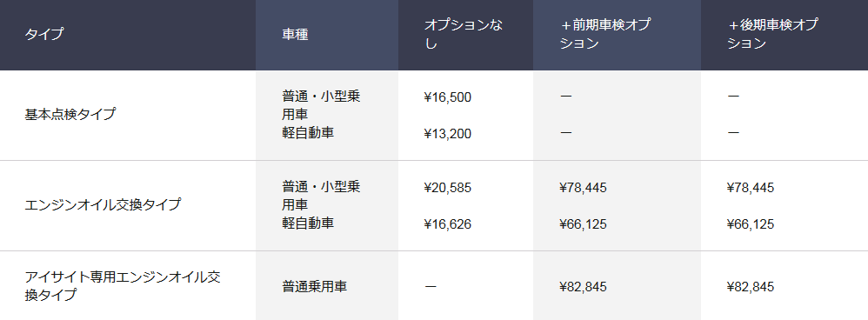Click the アイサイト専用エンジンオイル交換タイプ label
Viewport: 868px width, 320px height.
coord(123,286)
